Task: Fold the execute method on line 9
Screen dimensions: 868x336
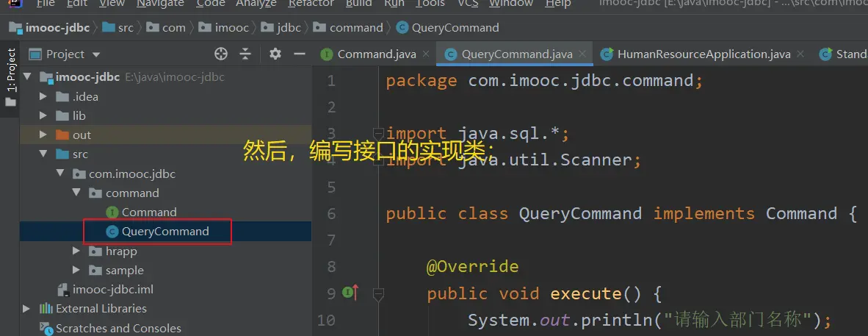Action: [379, 294]
